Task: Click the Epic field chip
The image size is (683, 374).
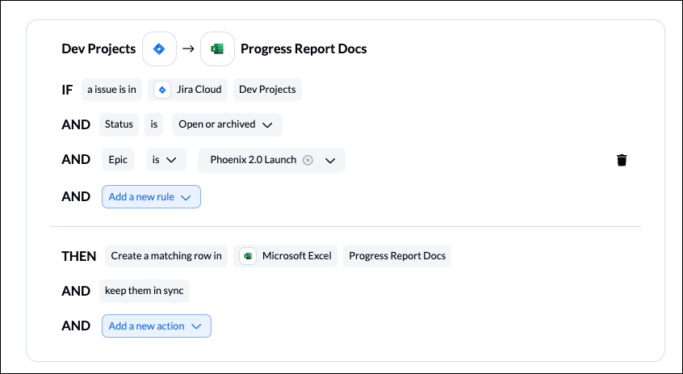Action: [x=118, y=160]
